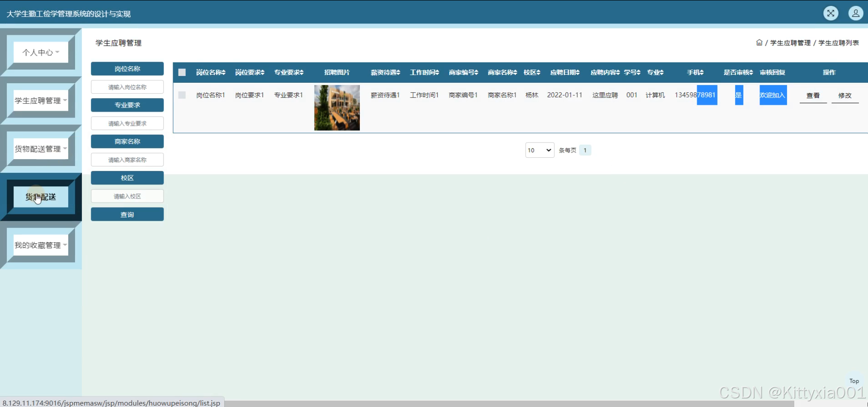
Task: Sort table by 岗位要求 column header
Action: (250, 72)
